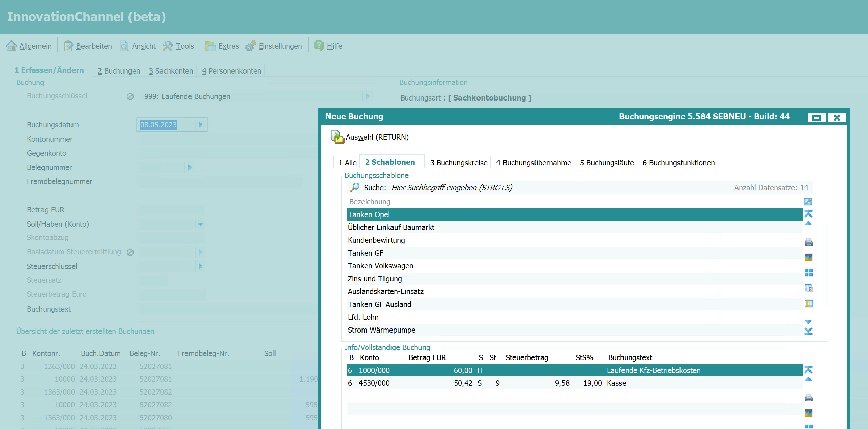
Task: Click printer icon beside template list
Action: (x=808, y=242)
